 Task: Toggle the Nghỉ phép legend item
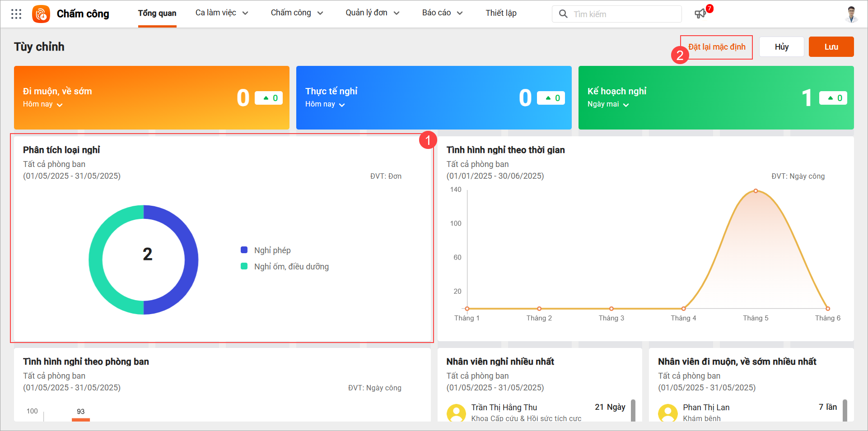click(266, 250)
